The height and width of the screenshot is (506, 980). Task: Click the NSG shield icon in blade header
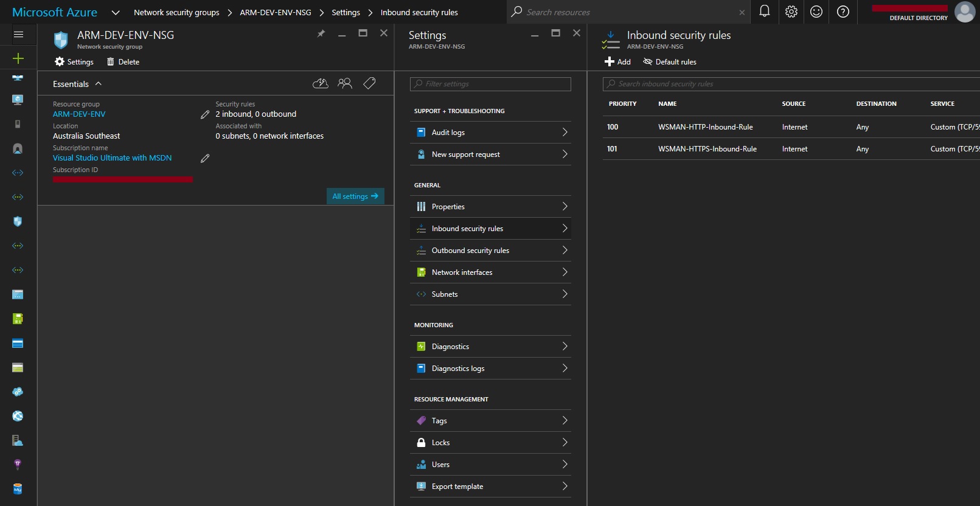61,40
